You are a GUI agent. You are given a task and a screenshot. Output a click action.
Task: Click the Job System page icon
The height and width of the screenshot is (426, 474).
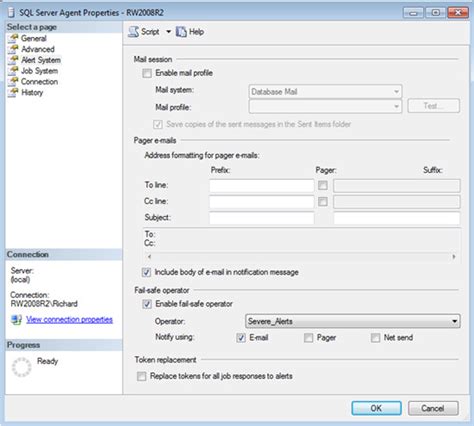click(13, 71)
